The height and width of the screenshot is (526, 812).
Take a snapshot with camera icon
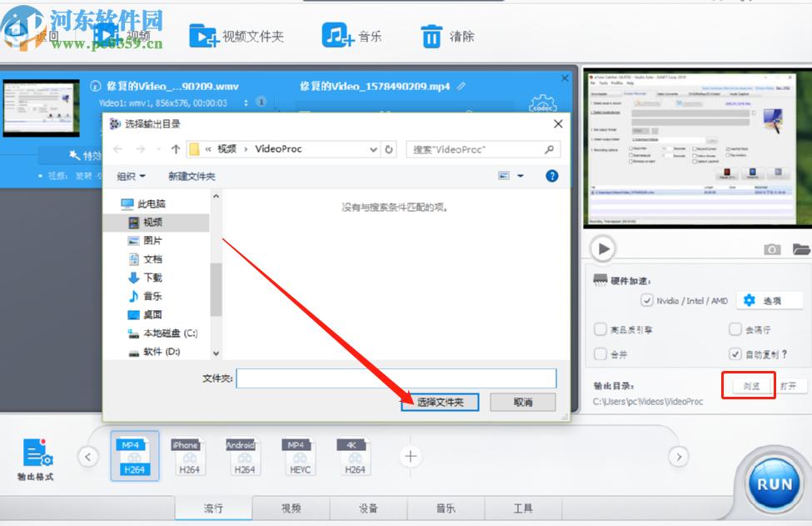771,249
